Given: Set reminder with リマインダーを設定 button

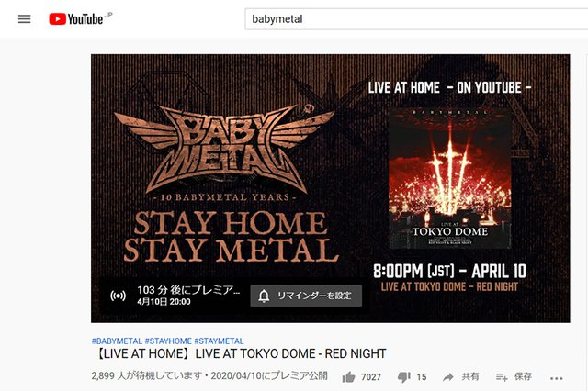Looking at the screenshot, I should (x=306, y=296).
